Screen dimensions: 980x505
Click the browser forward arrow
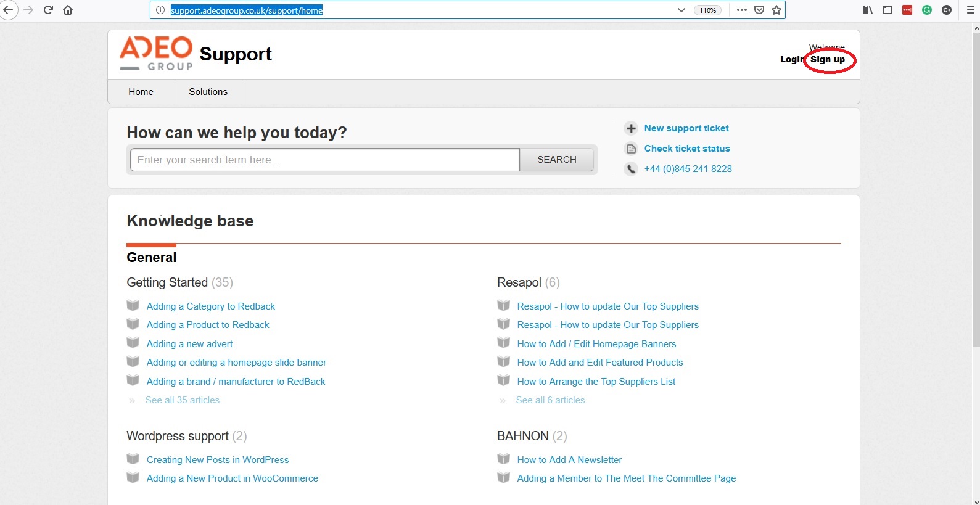(x=28, y=10)
